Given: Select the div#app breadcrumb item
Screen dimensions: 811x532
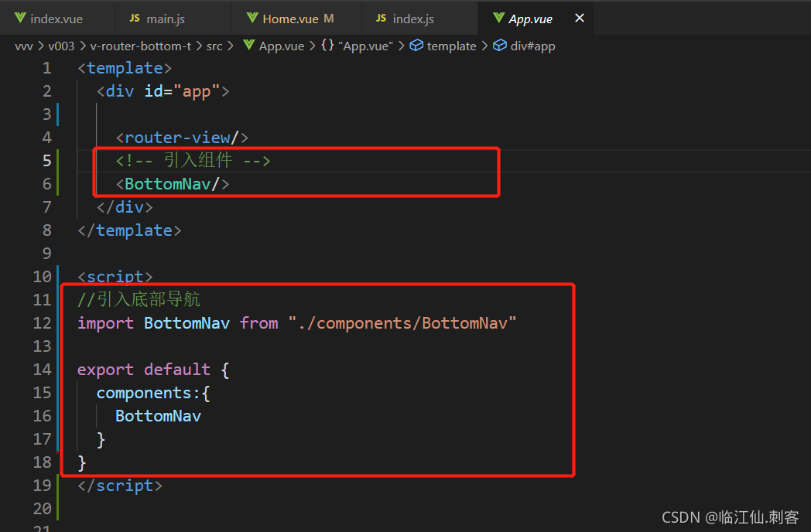Looking at the screenshot, I should point(532,46).
